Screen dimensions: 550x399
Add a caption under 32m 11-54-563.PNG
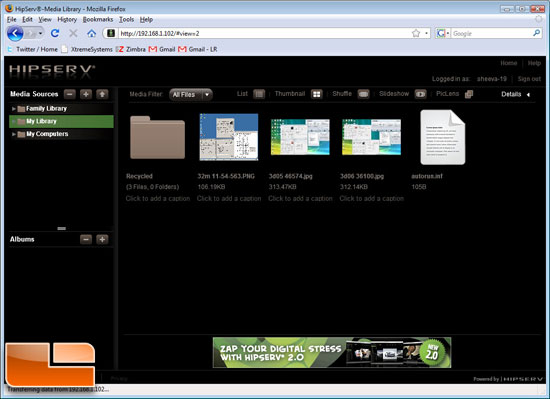pos(229,198)
